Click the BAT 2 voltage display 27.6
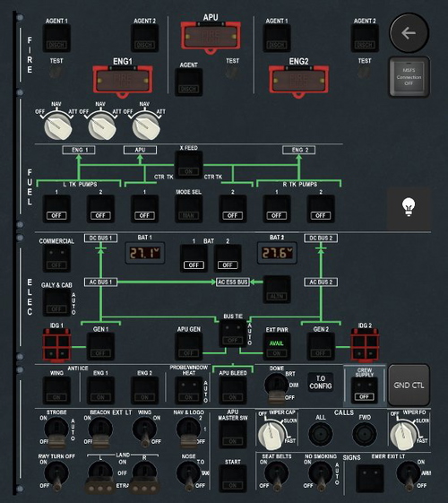The height and width of the screenshot is (503, 448). pyautogui.click(x=277, y=253)
